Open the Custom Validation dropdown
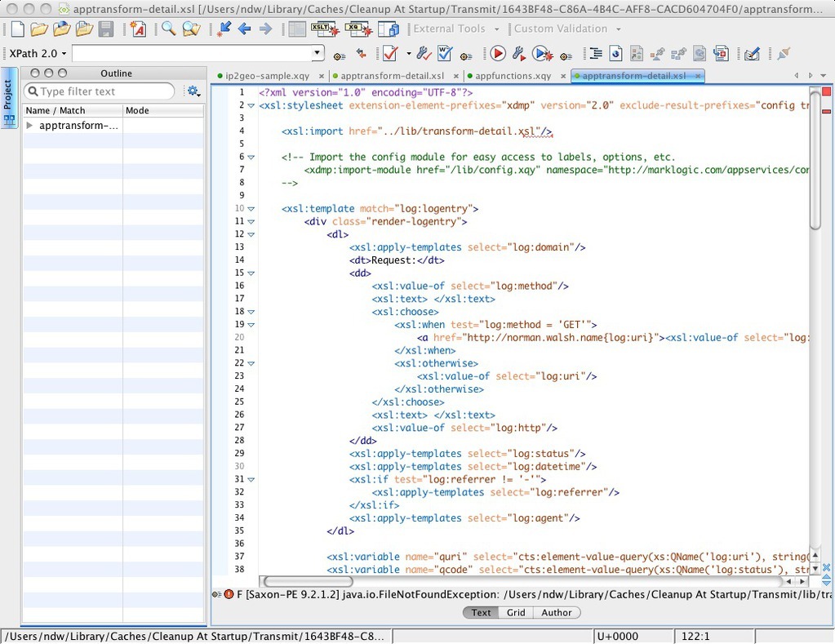Image resolution: width=835 pixels, height=644 pixels. (x=567, y=29)
